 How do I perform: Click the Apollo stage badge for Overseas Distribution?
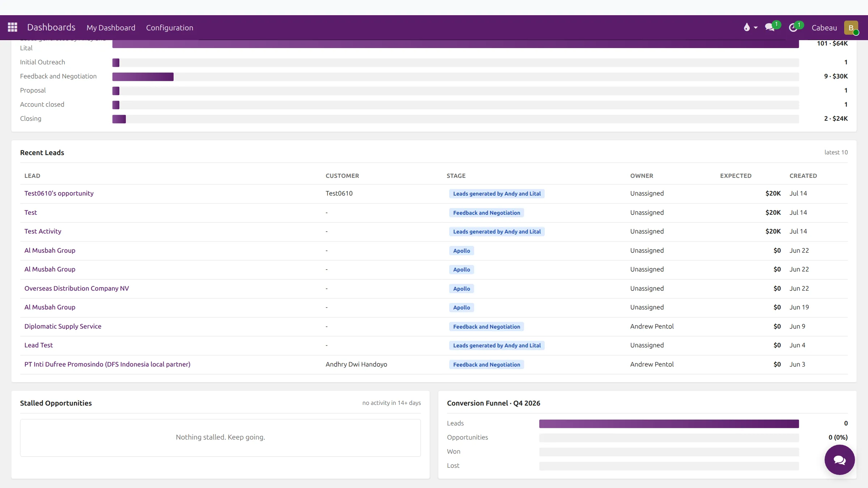461,288
